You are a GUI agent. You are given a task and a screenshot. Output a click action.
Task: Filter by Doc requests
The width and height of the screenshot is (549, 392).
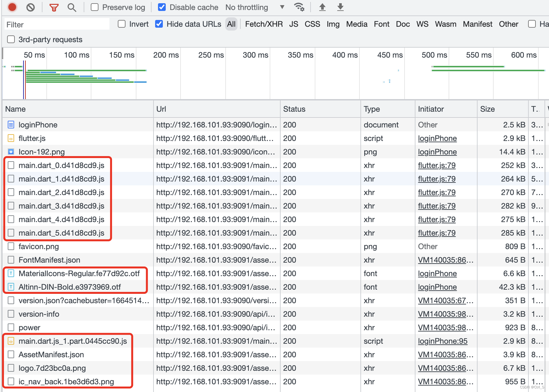point(403,24)
